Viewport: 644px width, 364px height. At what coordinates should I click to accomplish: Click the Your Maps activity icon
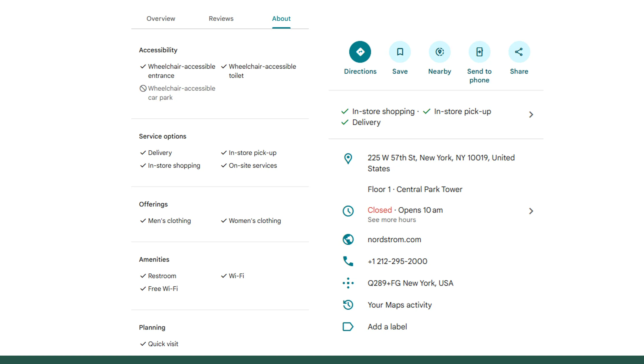[348, 305]
